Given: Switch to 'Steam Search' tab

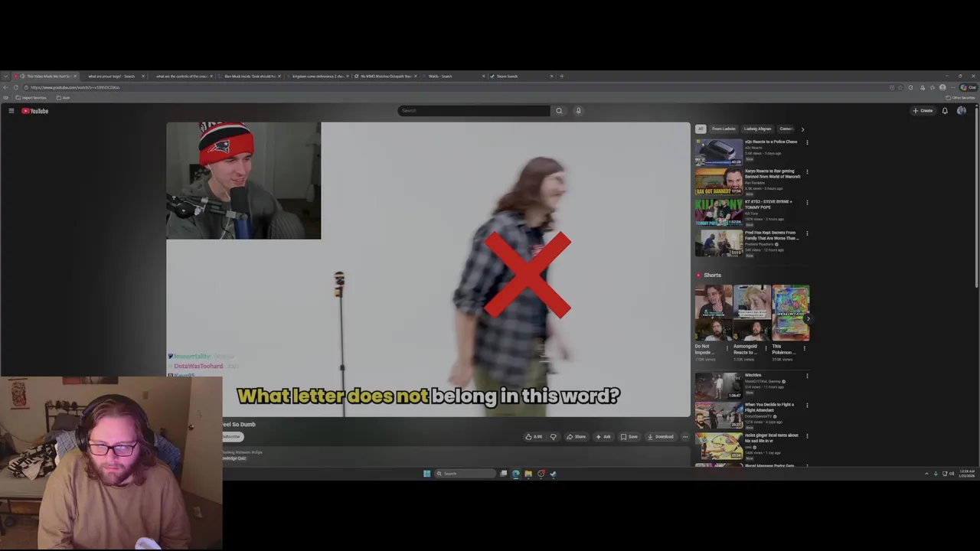Looking at the screenshot, I should [x=521, y=77].
